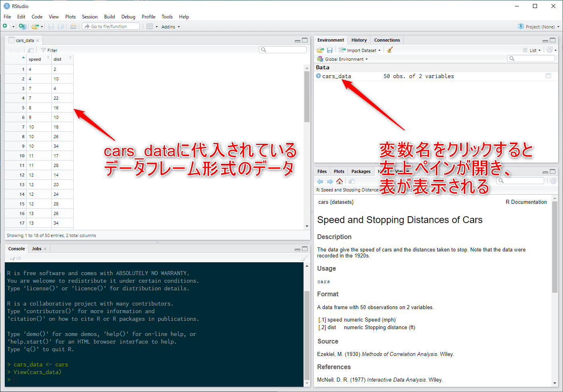
Task: Minimize the source pane
Action: [x=298, y=40]
